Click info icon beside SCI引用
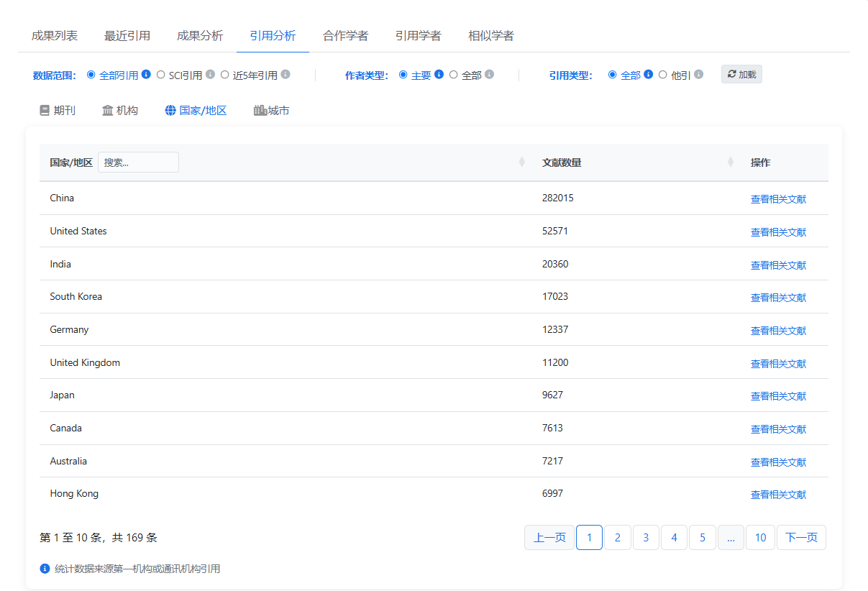The width and height of the screenshot is (868, 591). coord(210,74)
